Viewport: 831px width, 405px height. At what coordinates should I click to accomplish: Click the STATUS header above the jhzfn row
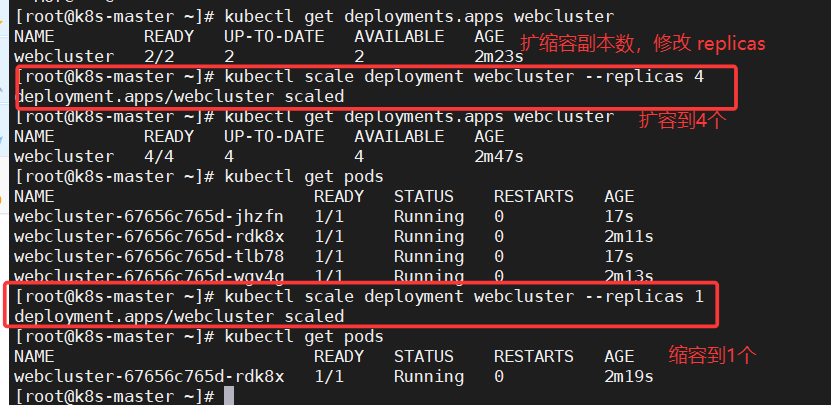(423, 197)
